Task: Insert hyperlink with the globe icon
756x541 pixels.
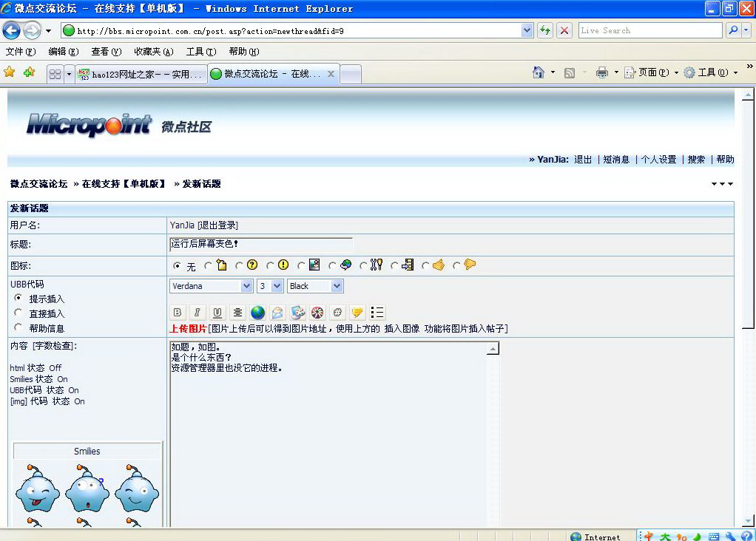Action: click(257, 313)
